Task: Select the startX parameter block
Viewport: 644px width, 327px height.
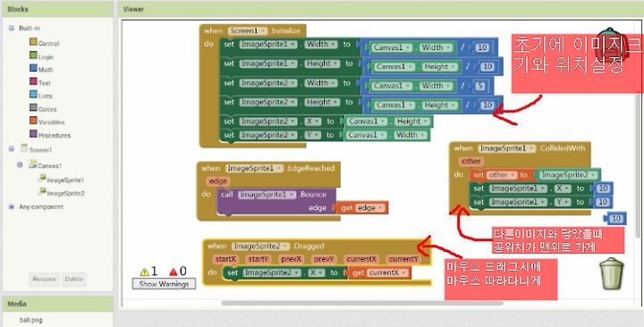Action: (226, 259)
